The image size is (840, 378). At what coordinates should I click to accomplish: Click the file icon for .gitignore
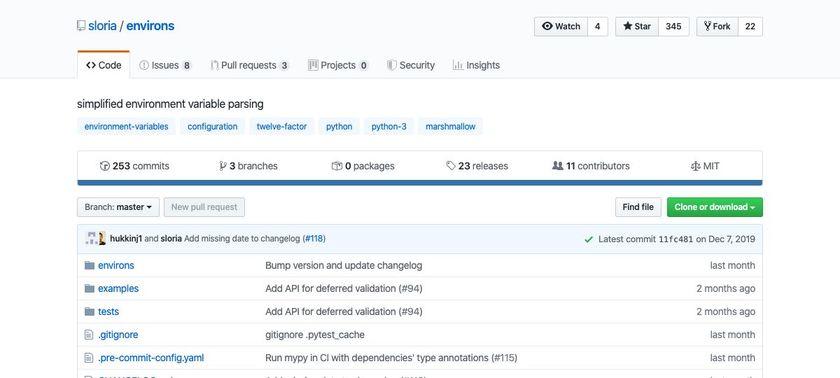click(89, 335)
